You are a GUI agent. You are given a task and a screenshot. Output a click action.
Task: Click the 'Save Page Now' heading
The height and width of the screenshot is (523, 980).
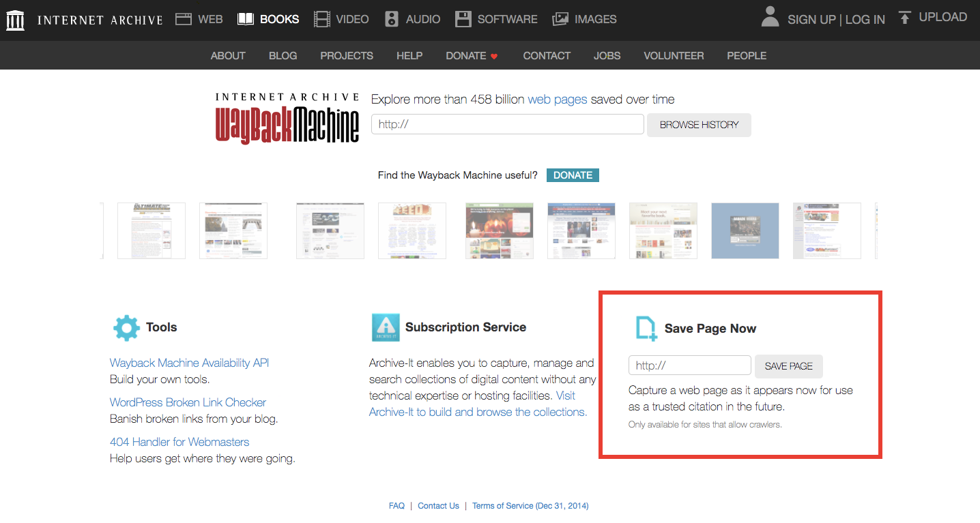point(710,328)
